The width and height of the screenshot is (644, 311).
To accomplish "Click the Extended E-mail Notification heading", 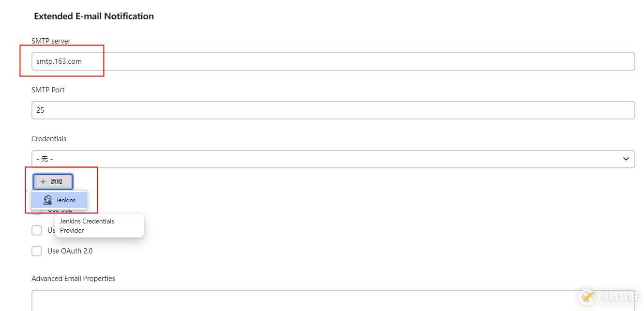I will (x=94, y=16).
